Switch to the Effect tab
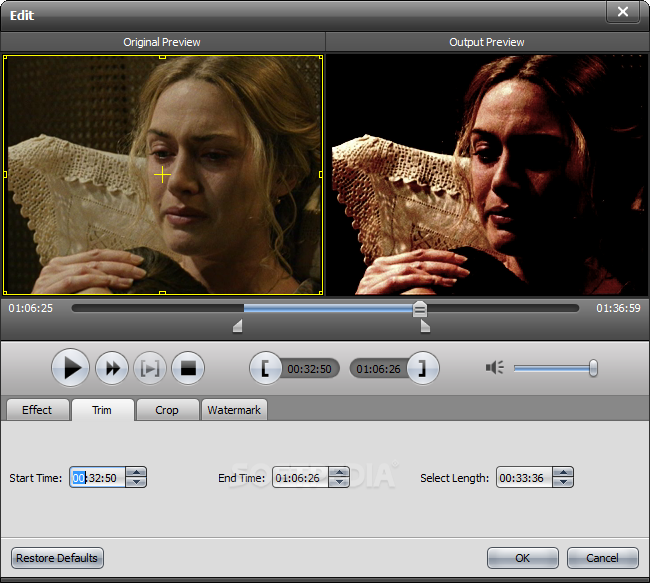Viewport: 650px width, 583px height. point(37,410)
